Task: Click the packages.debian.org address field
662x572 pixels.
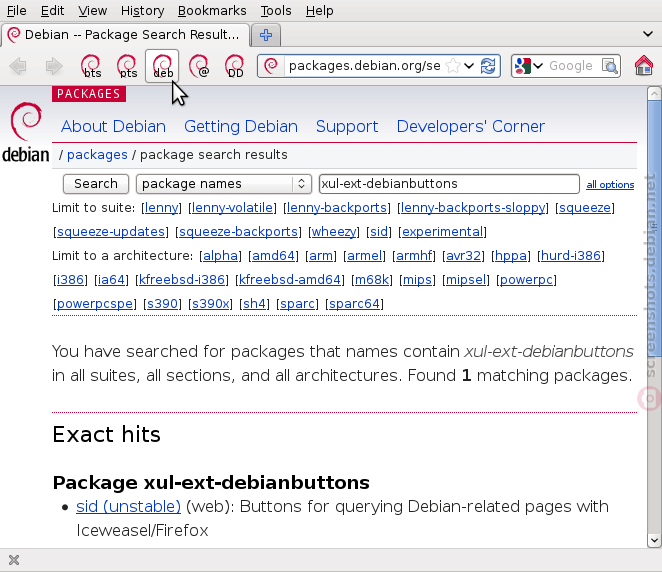Action: pos(364,66)
